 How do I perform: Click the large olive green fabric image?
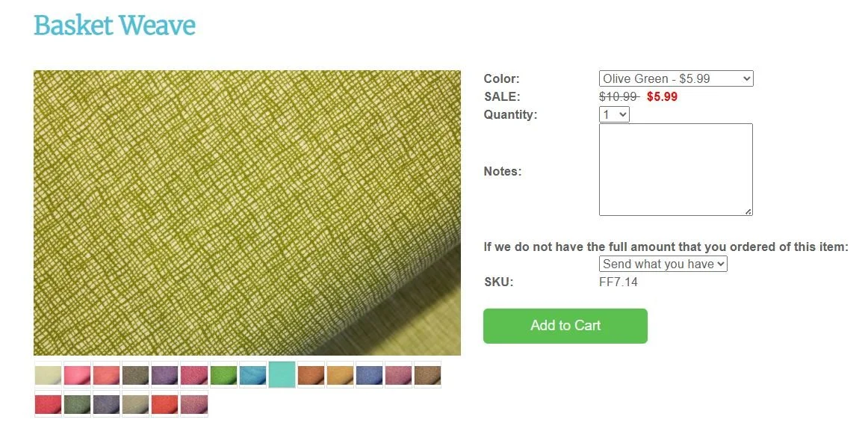pyautogui.click(x=247, y=212)
